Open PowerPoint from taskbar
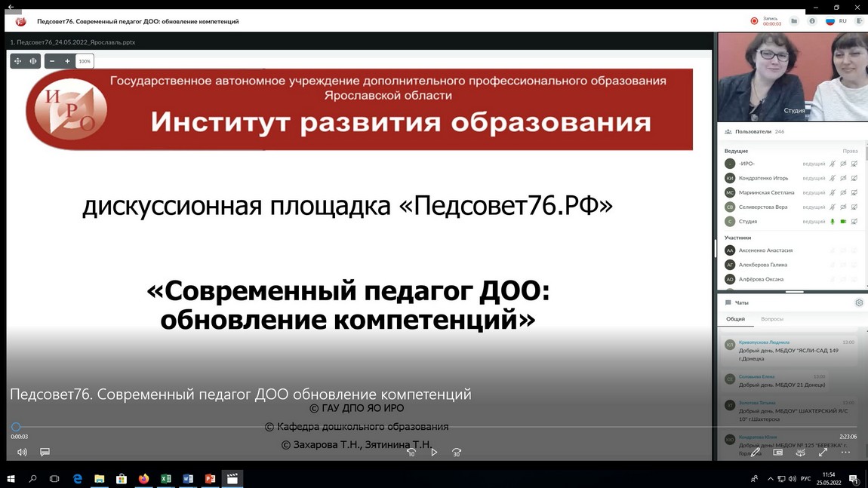The image size is (868, 488). click(x=210, y=479)
